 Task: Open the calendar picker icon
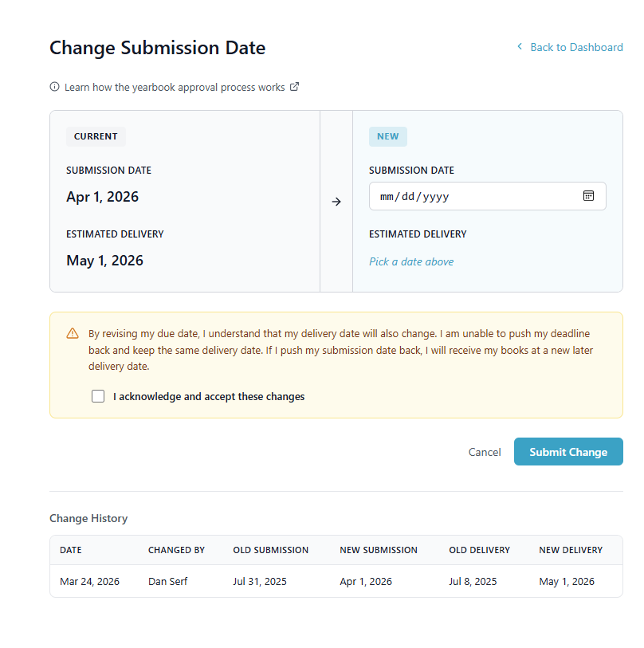(588, 196)
